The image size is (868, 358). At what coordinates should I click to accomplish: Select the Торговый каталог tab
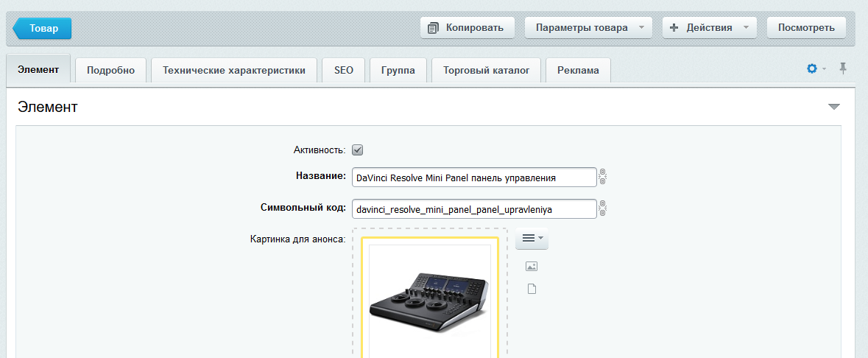(x=486, y=71)
